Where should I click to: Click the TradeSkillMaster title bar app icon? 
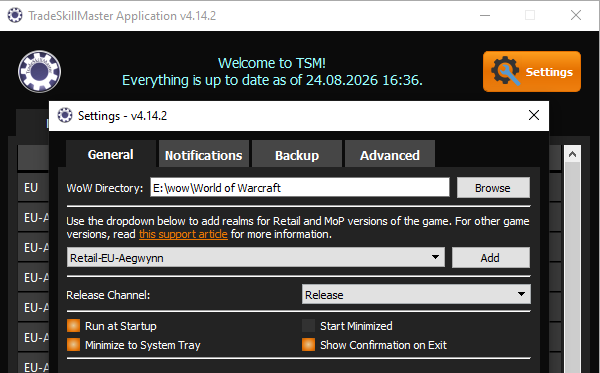point(15,15)
